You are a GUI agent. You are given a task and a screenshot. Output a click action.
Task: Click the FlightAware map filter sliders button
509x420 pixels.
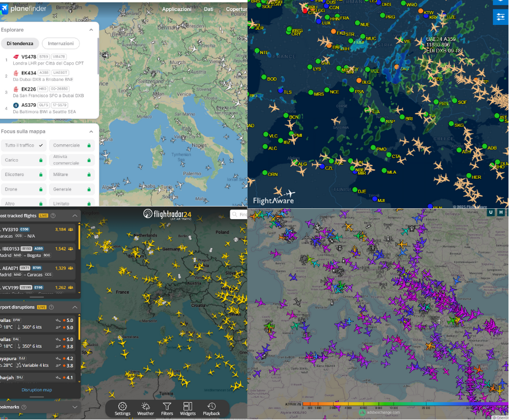[500, 17]
